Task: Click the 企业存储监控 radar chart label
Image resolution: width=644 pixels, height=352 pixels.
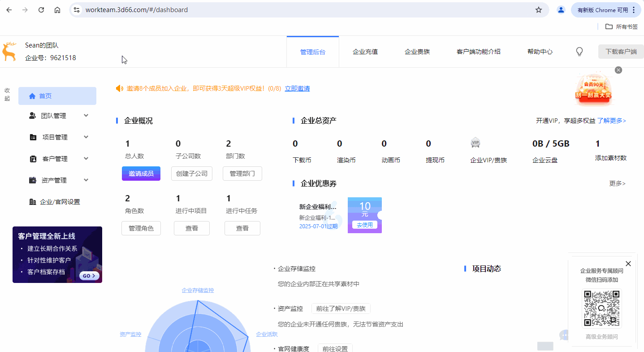Action: 198,290
